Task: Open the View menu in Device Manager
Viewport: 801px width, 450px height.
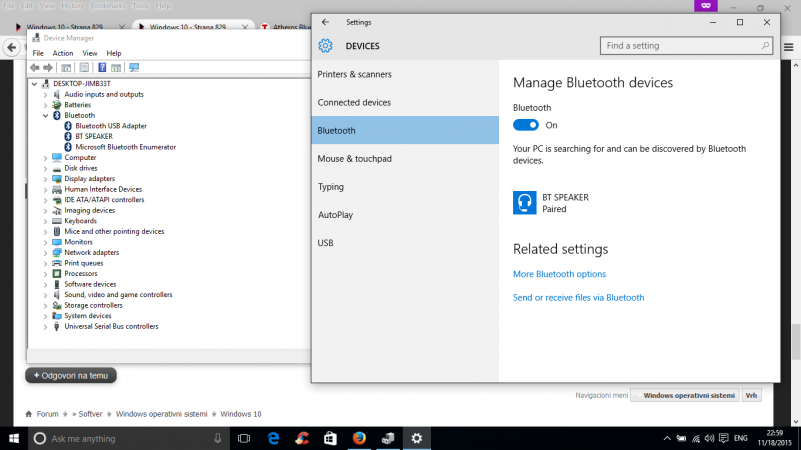Action: point(90,53)
